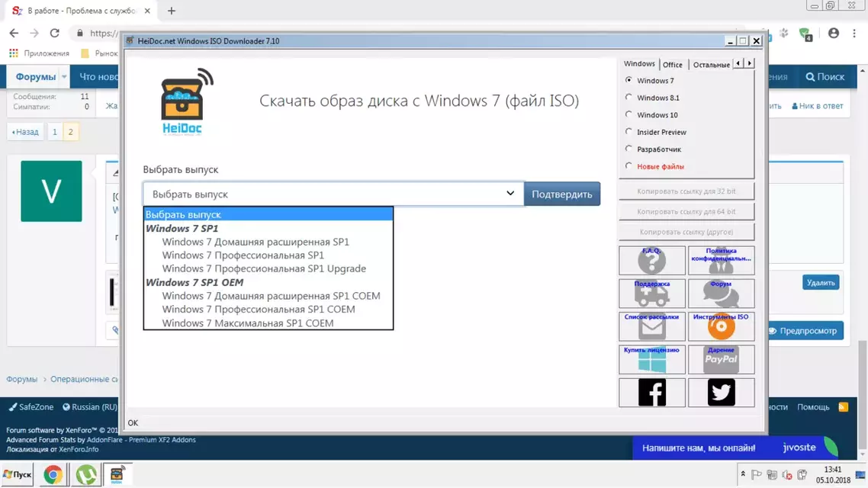Click the ISO Downloader taskbar icon
Viewport: 868px width, 488px height.
point(117,475)
